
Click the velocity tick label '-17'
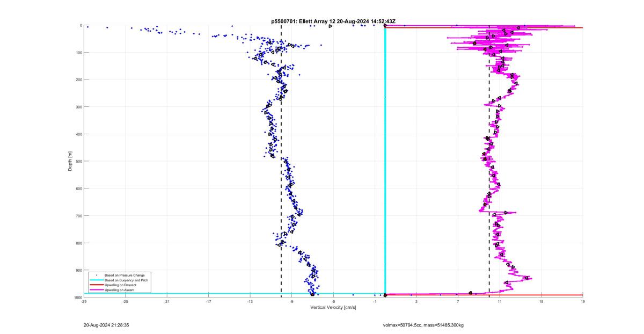coord(208,302)
